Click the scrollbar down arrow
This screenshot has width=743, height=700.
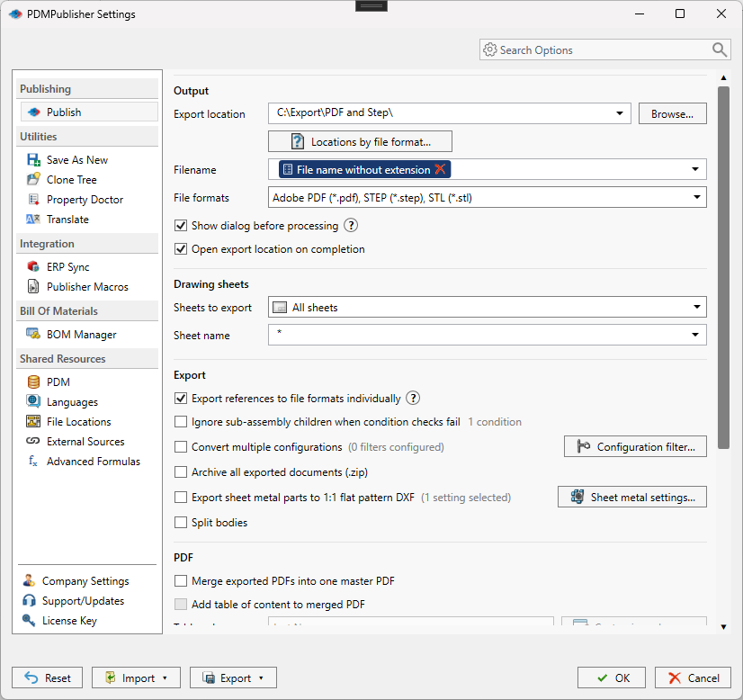point(723,626)
